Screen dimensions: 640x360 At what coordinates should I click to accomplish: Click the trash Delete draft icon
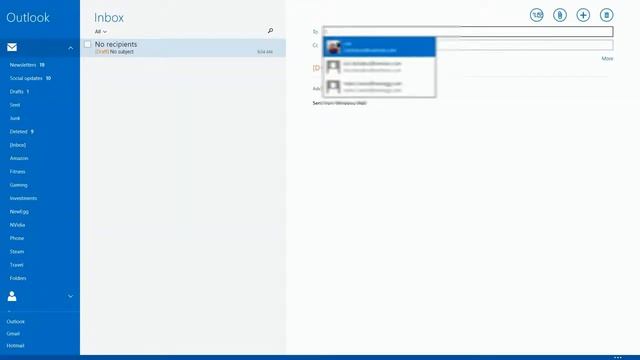(606, 15)
